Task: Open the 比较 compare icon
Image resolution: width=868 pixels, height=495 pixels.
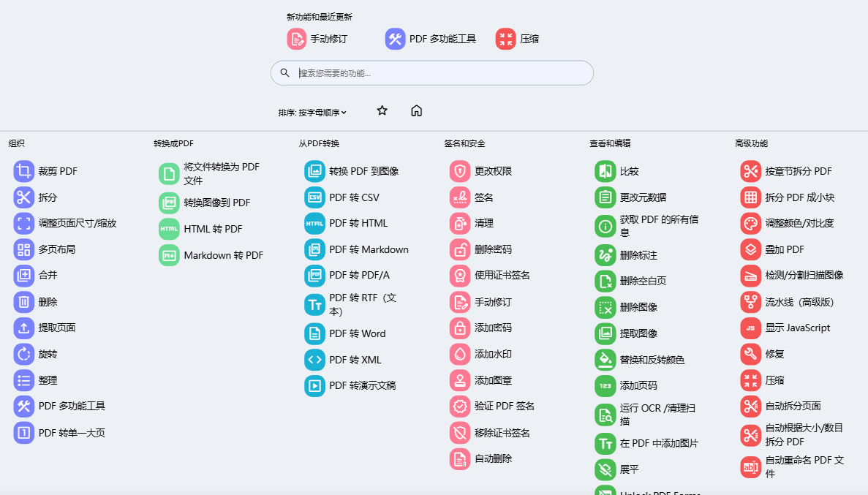Action: 605,171
